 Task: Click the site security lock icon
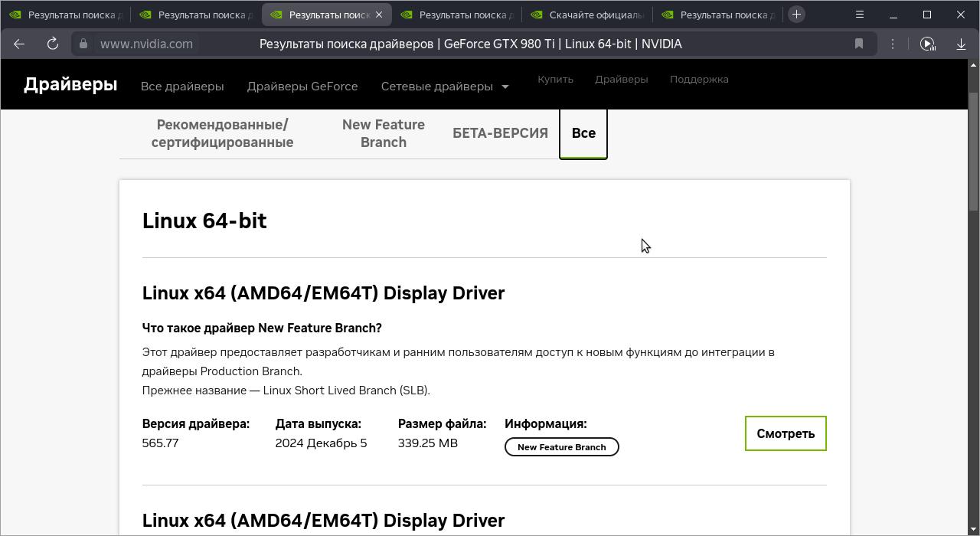(83, 44)
